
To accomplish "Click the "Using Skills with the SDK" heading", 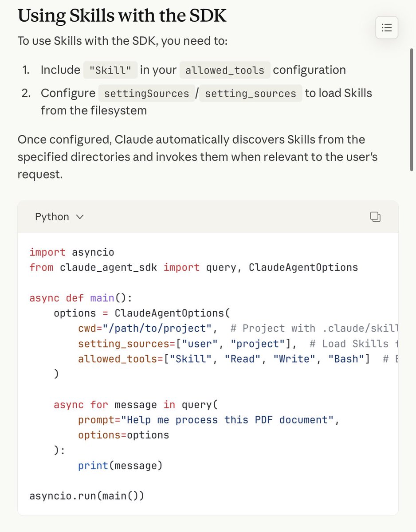I will [x=122, y=16].
